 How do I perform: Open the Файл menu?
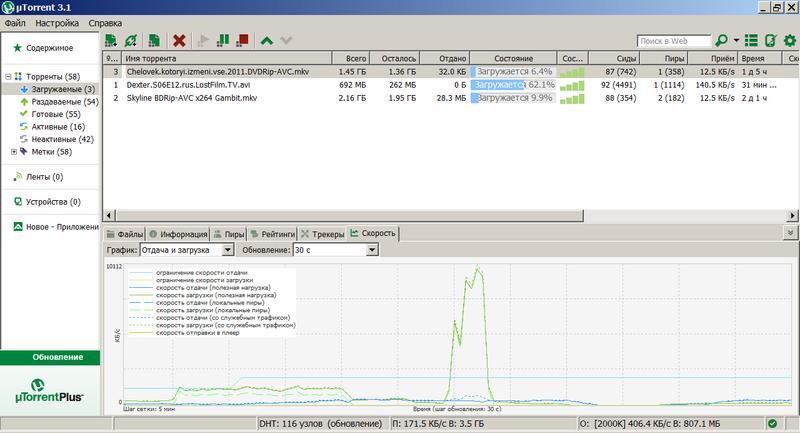click(x=15, y=23)
